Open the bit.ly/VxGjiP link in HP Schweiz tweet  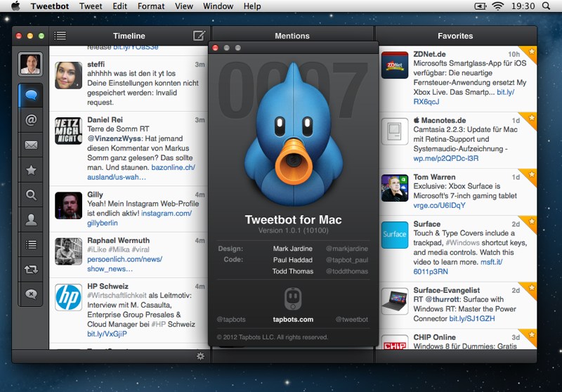click(x=107, y=334)
